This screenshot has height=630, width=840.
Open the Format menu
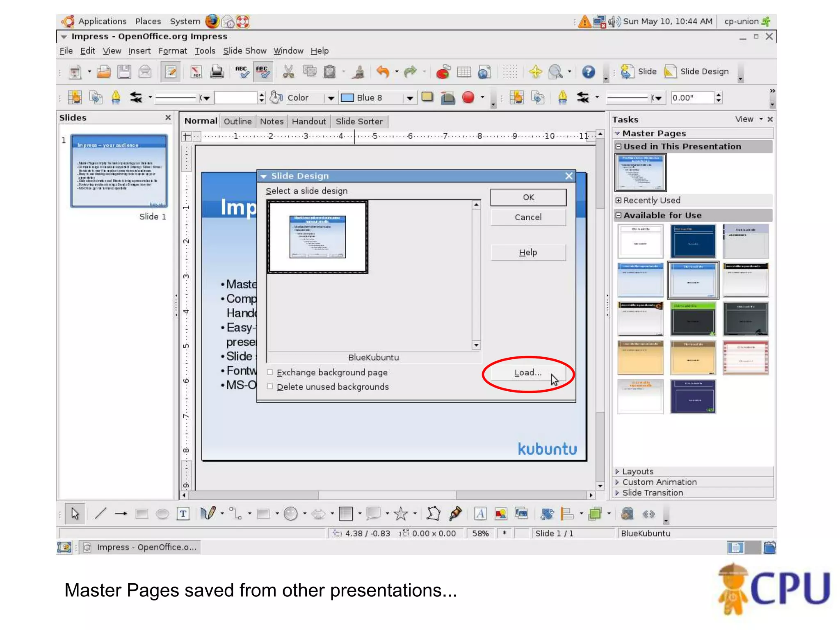click(x=172, y=51)
